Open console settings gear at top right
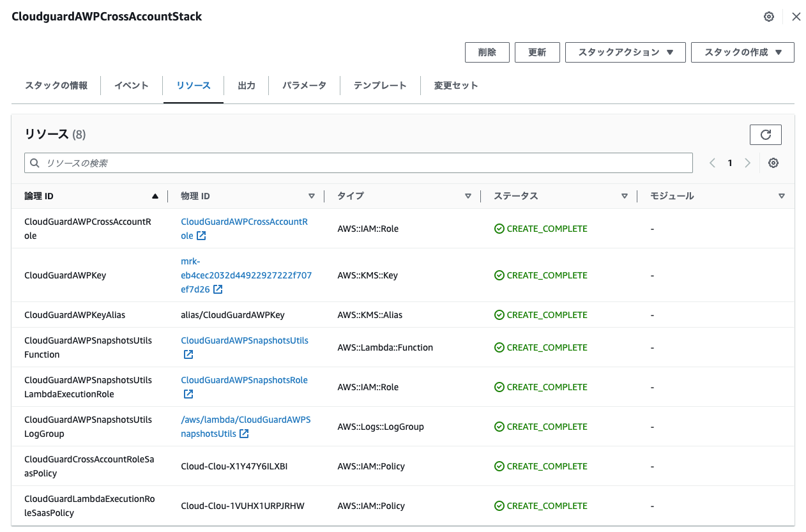This screenshot has height=532, width=806. tap(769, 16)
